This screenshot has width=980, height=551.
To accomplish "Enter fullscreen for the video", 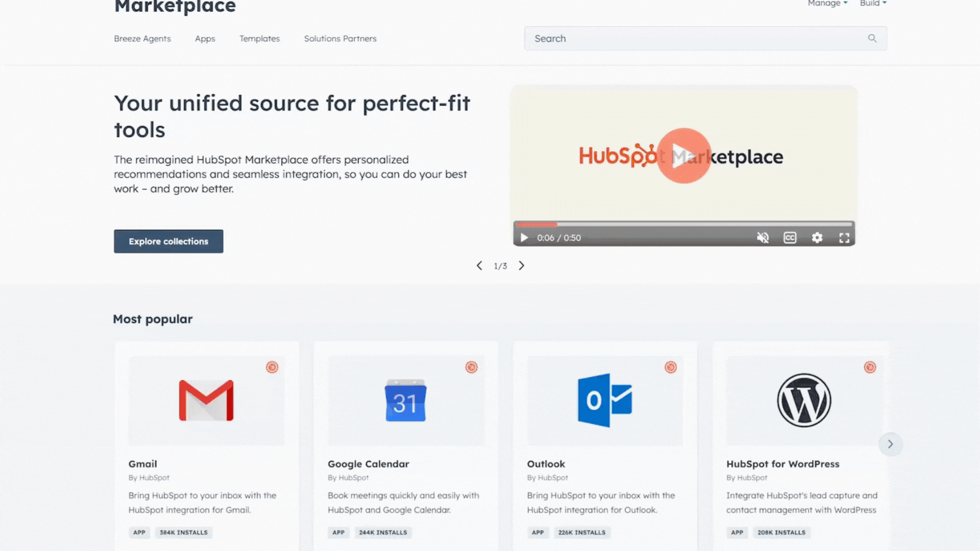I will tap(844, 238).
